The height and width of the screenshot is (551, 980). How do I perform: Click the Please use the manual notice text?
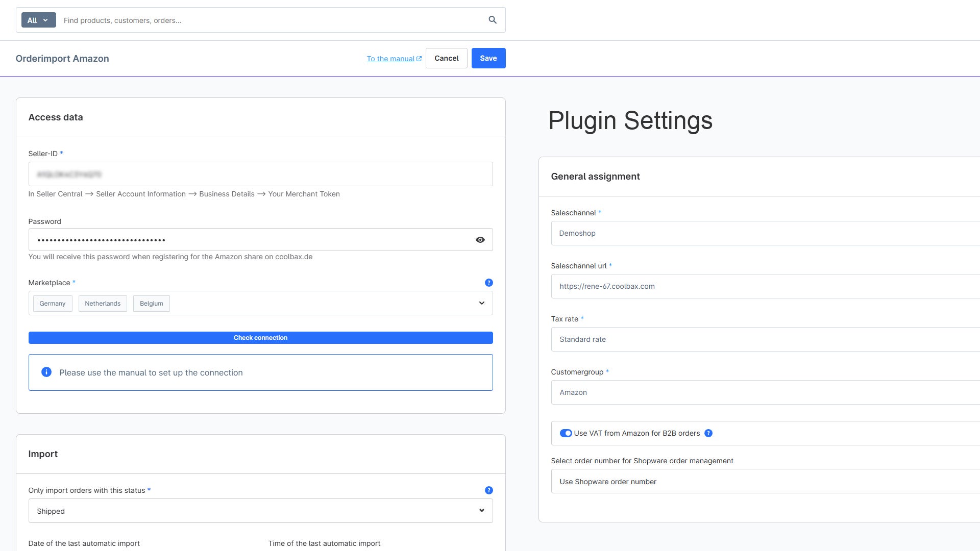(151, 372)
